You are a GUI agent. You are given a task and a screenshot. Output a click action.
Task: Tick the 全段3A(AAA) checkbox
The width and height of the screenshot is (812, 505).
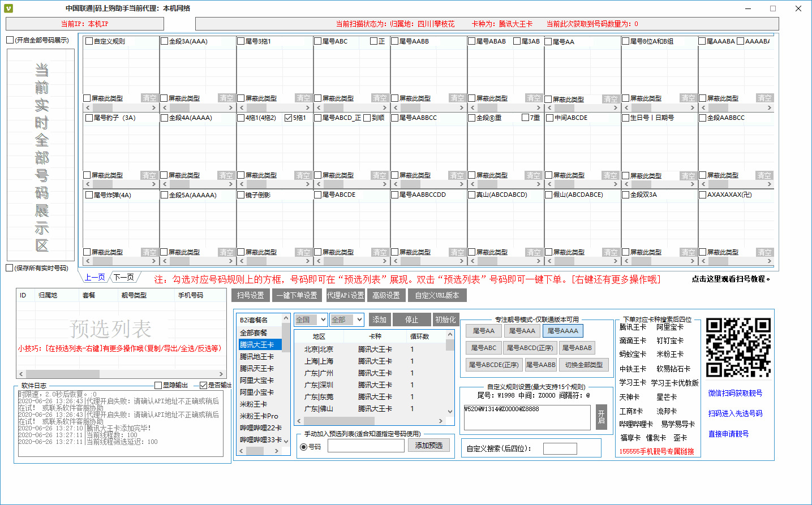coord(165,41)
